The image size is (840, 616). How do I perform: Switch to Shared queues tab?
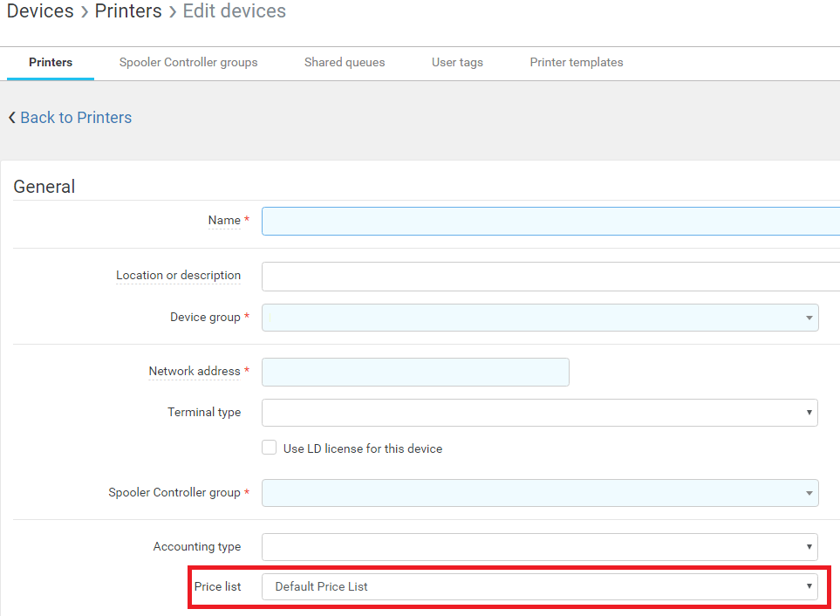(x=345, y=62)
